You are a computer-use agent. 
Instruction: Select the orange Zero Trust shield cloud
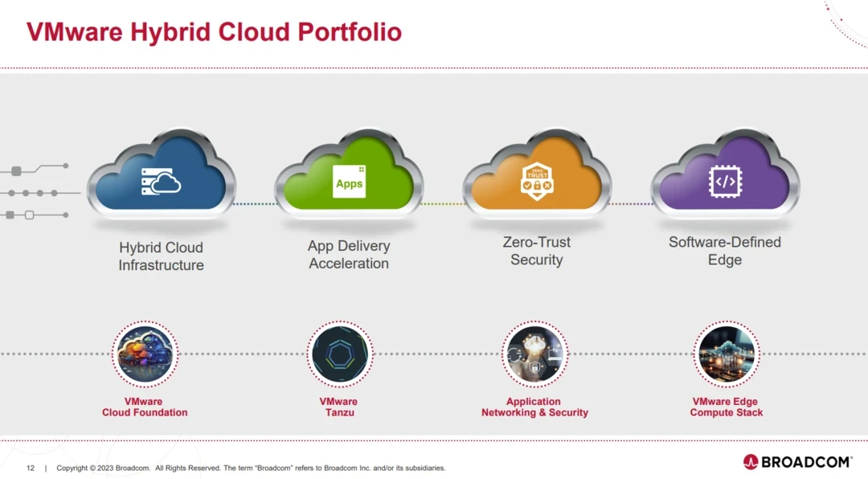coord(536,180)
